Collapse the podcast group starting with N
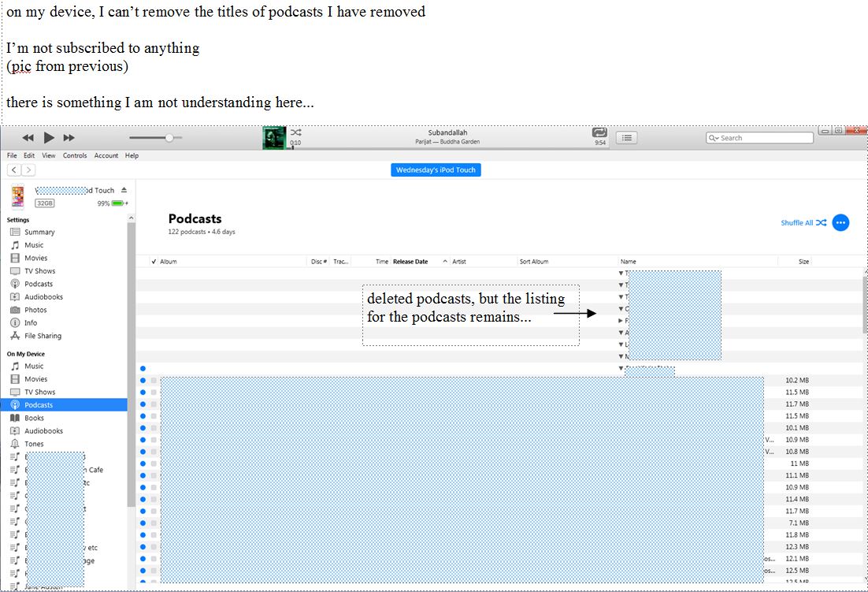868x592 pixels. pos(621,356)
